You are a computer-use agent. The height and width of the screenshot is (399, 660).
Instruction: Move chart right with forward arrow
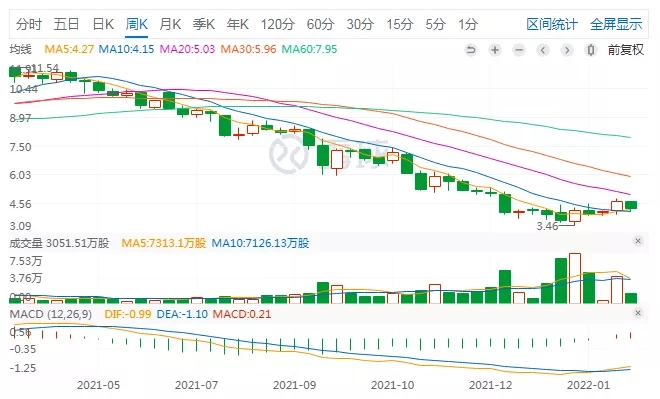pos(567,51)
